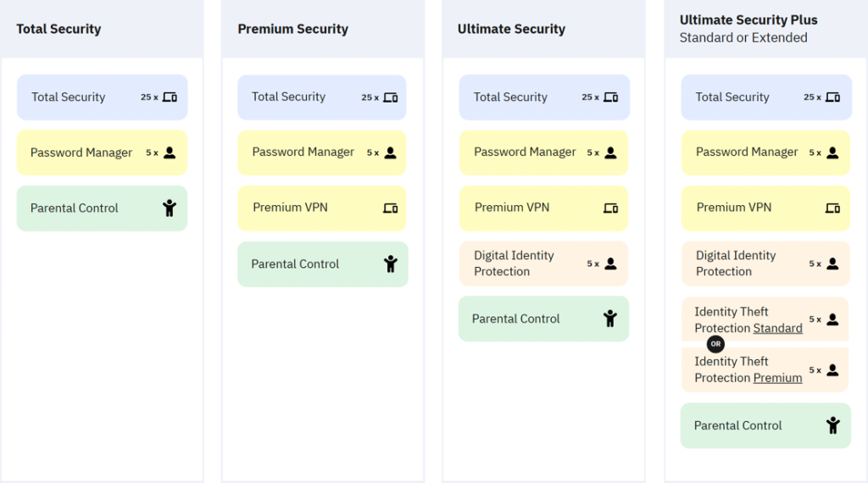The width and height of the screenshot is (868, 483).
Task: Click the child icon on Parental Control in Ultimate Security Plus
Action: click(x=833, y=425)
